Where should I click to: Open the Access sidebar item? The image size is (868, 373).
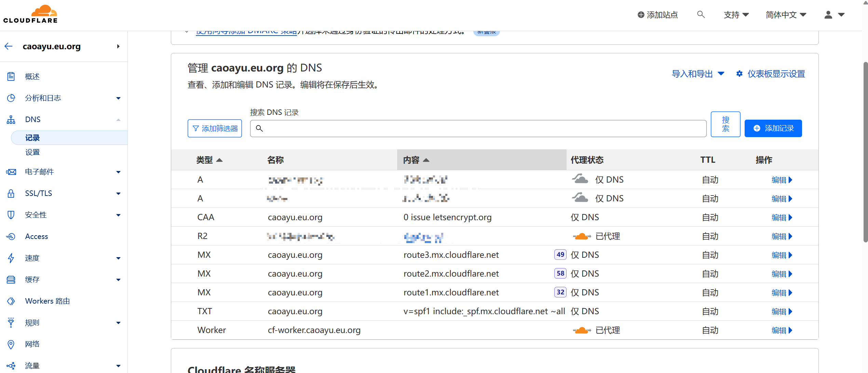pos(36,237)
